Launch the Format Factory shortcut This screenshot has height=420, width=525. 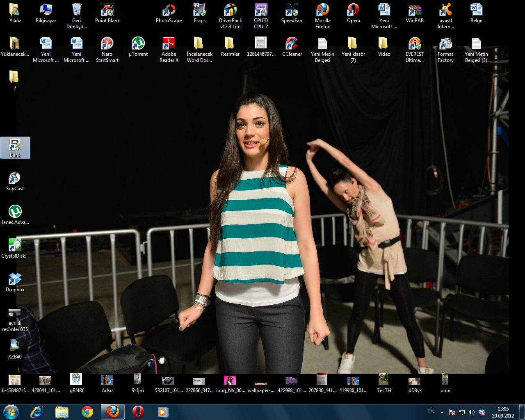[x=445, y=49]
